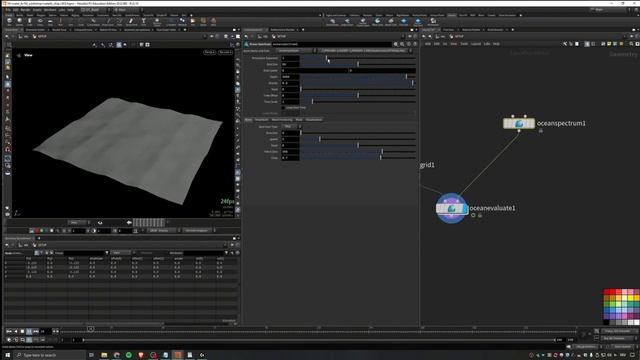Select the Grid shelf tool
The height and width of the screenshot is (360, 640).
pos(50,22)
